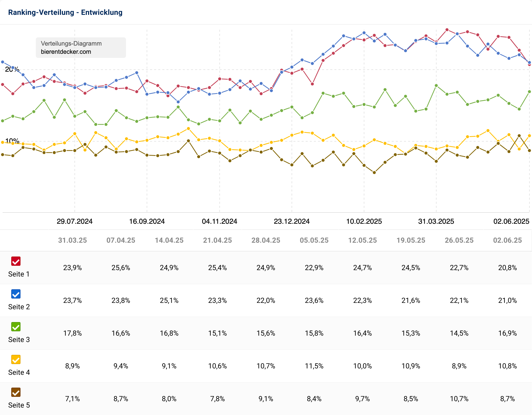
Task: Click the final green data point on chart
Action: [x=529, y=92]
